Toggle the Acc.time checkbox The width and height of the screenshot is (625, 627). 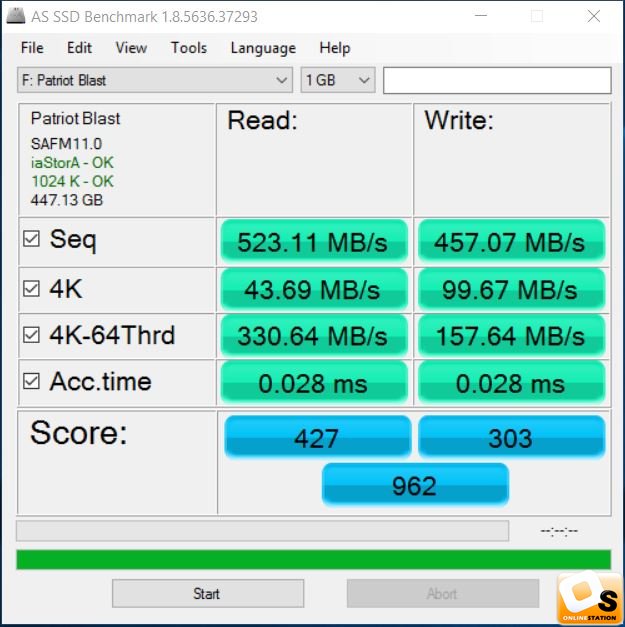click(x=31, y=381)
